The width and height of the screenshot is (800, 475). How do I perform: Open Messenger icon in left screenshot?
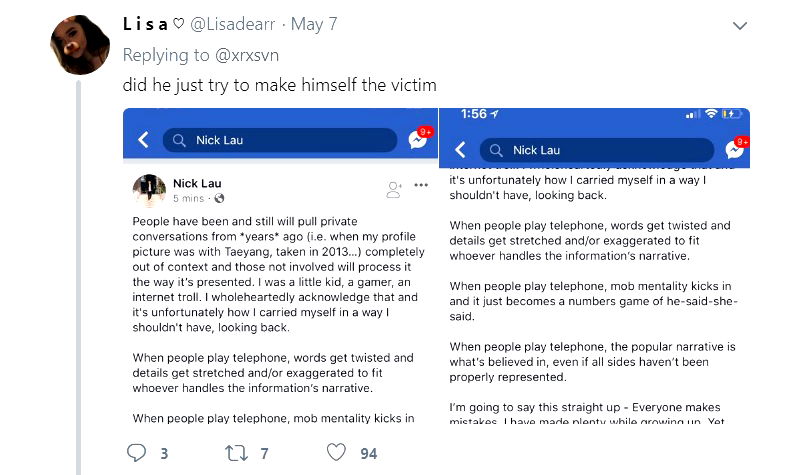point(418,140)
